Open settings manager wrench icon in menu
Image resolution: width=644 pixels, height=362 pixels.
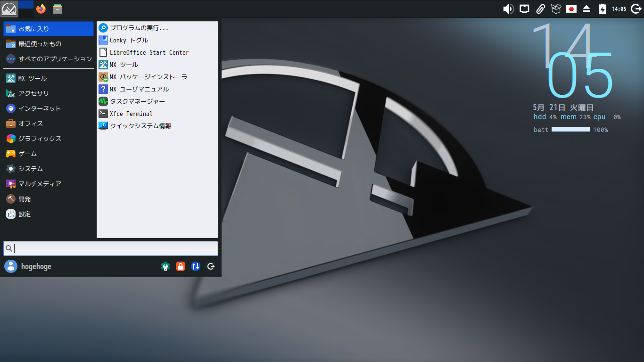point(165,266)
